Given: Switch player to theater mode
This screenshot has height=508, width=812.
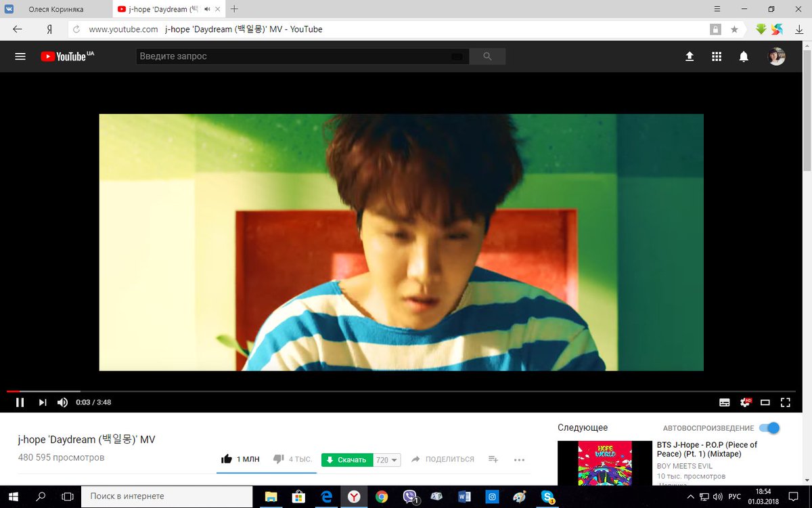Looking at the screenshot, I should point(765,402).
